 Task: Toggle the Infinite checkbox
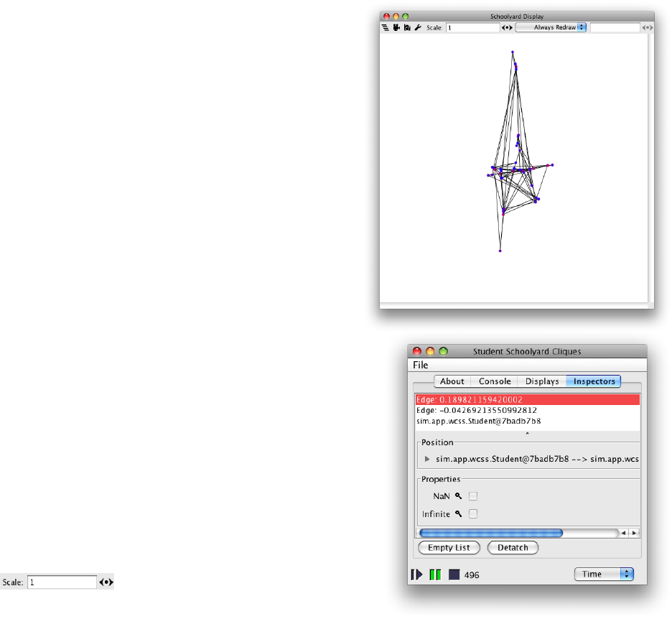click(472, 513)
